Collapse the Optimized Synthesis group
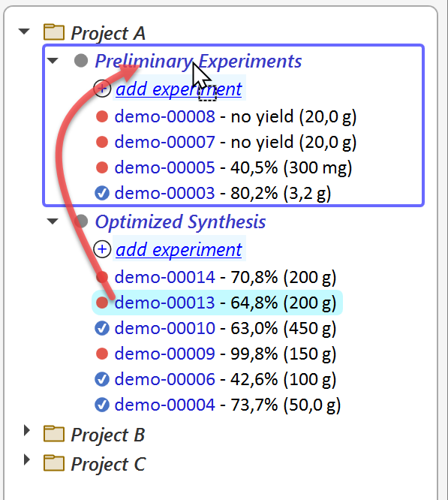This screenshot has width=448, height=500. click(x=53, y=221)
